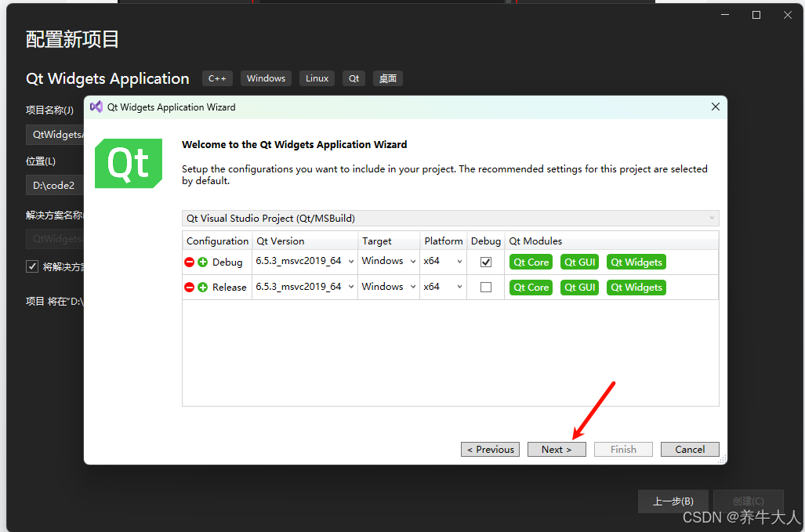Open Platform x64 dropdown in Release row
Image resolution: width=805 pixels, height=532 pixels.
coord(443,287)
